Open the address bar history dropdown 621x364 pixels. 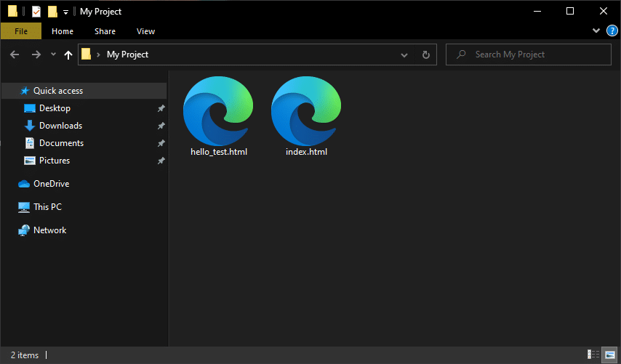coord(404,54)
